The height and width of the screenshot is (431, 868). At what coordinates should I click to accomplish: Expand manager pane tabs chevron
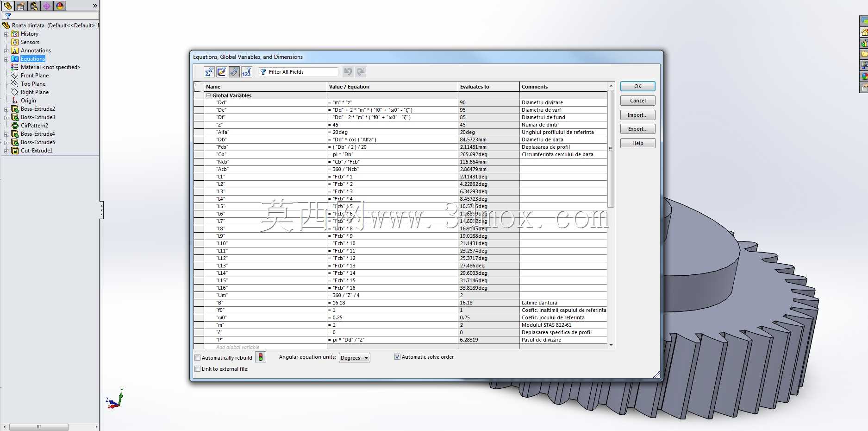tap(95, 6)
